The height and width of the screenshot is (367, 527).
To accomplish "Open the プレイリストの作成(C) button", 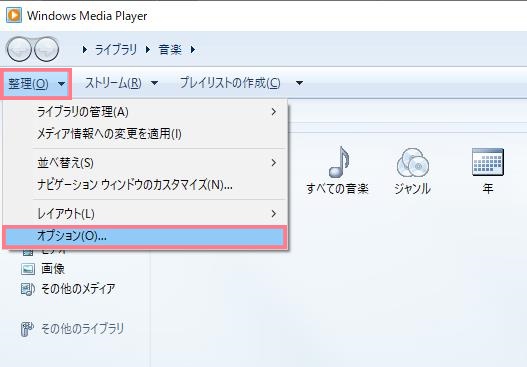I will coord(230,83).
